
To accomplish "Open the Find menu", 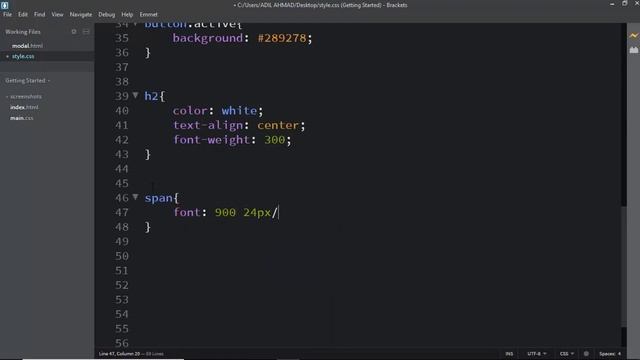I will point(40,14).
